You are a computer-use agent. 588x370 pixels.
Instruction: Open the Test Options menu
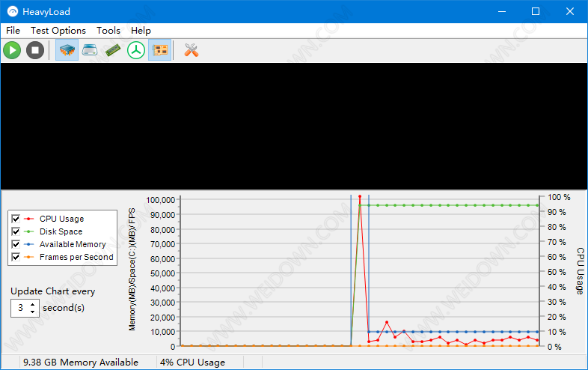coord(58,31)
